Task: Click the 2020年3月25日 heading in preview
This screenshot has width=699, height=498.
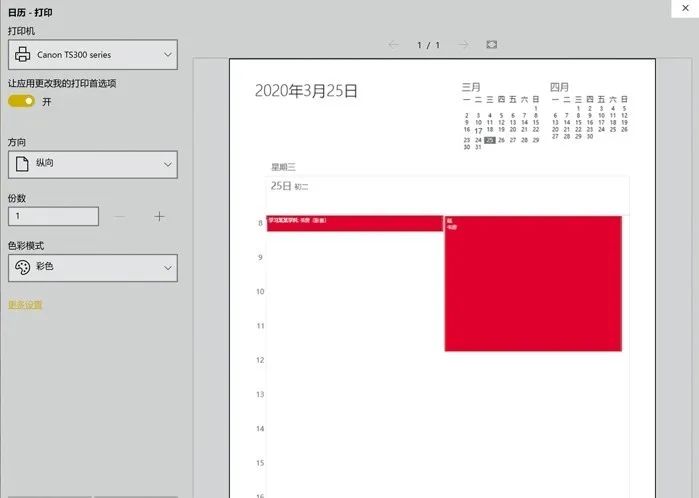Action: 306,91
